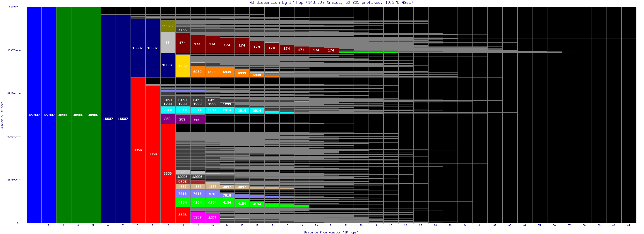Select the 6453 label at hop 10
The height and width of the screenshot is (234, 644).
[168, 100]
